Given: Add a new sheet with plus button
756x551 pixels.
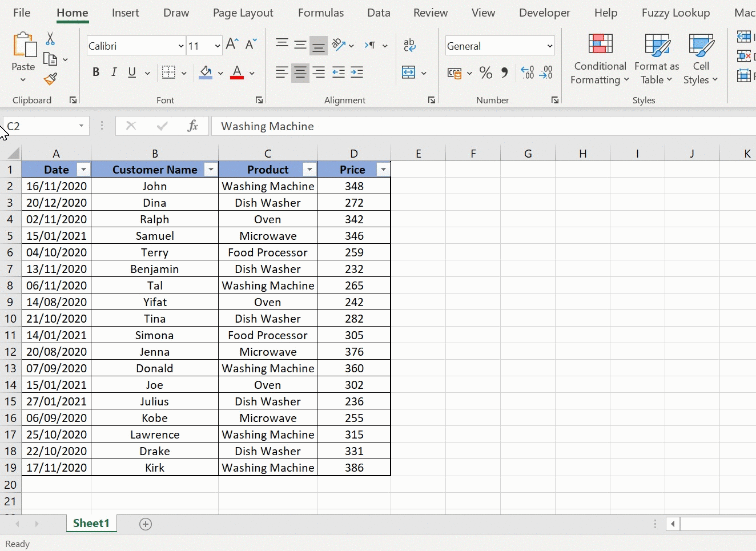Looking at the screenshot, I should click(146, 524).
